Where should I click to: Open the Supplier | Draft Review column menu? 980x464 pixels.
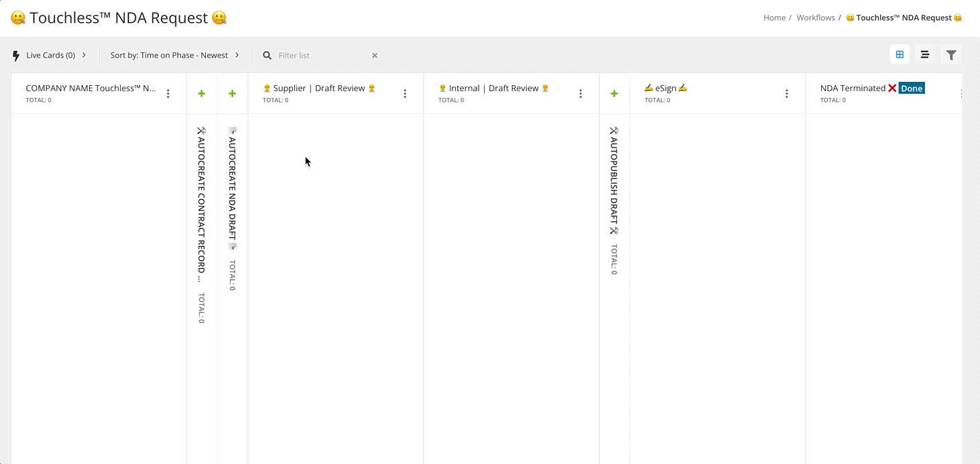pos(405,94)
